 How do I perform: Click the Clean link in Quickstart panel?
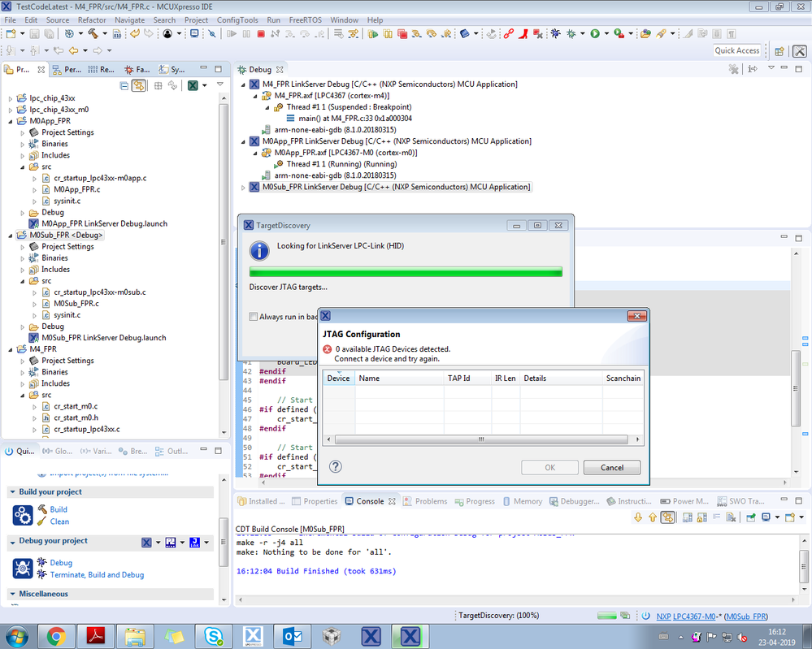point(59,521)
